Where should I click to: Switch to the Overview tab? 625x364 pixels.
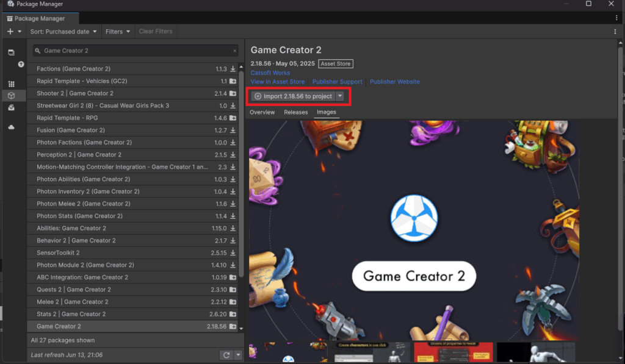[262, 112]
